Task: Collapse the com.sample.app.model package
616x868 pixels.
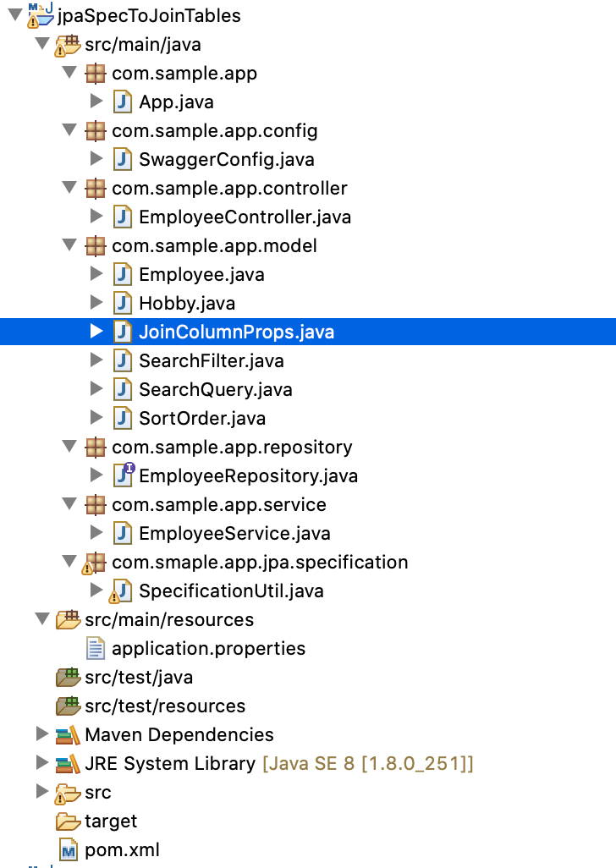Action: click(69, 245)
